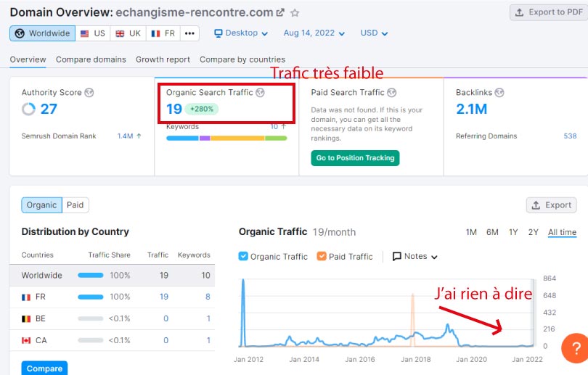Click globe icon beside Backlinks
Screen dimensions: 588x375
click(x=499, y=92)
